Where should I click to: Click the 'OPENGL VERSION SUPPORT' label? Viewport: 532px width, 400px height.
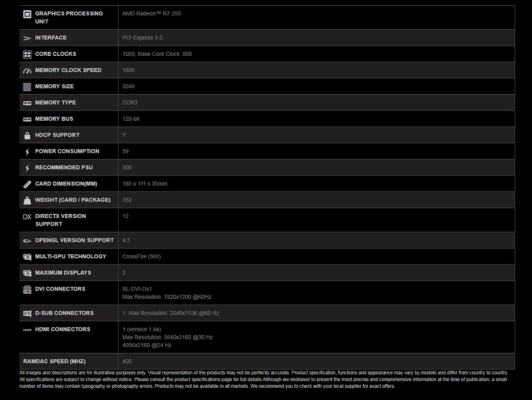pyautogui.click(x=74, y=240)
